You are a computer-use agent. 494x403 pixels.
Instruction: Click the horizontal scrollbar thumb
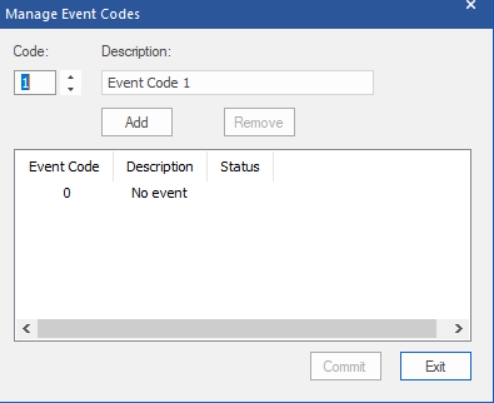(237, 329)
